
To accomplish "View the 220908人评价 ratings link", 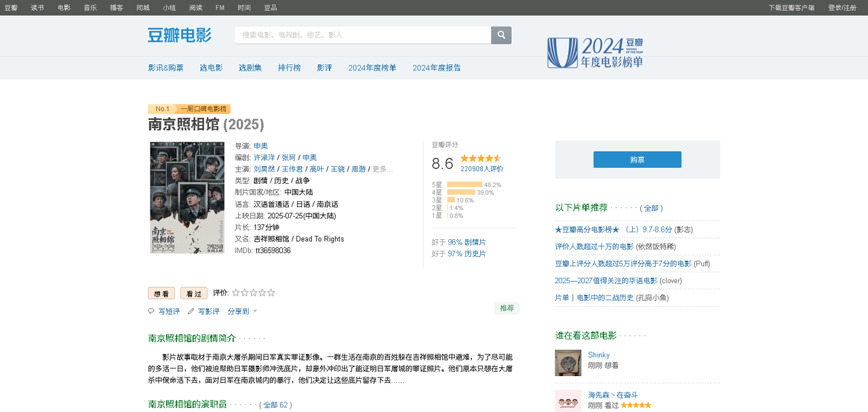I will tap(482, 169).
